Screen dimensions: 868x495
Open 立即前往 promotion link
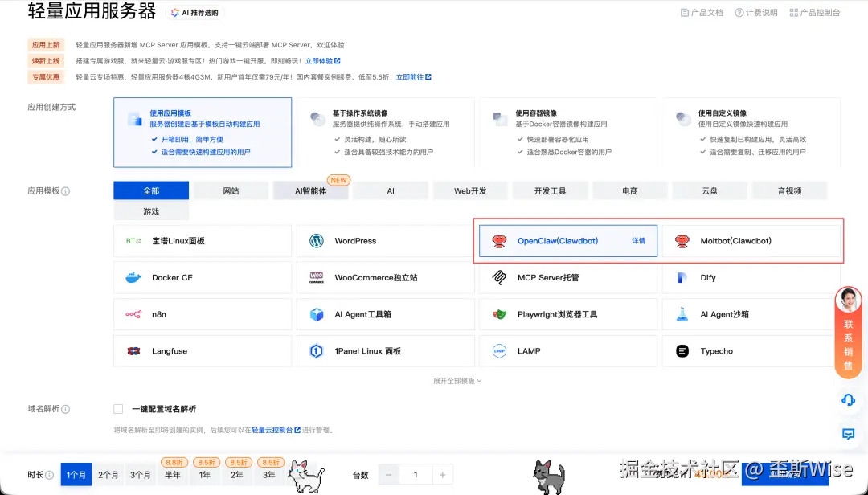coord(414,77)
